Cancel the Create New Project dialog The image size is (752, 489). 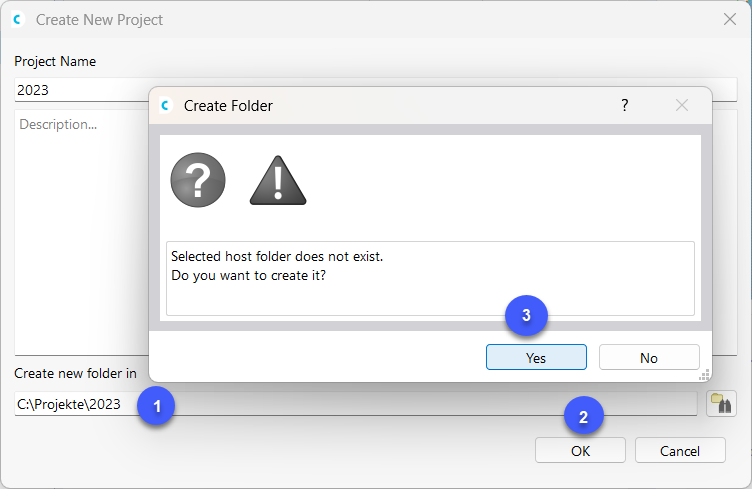[680, 451]
